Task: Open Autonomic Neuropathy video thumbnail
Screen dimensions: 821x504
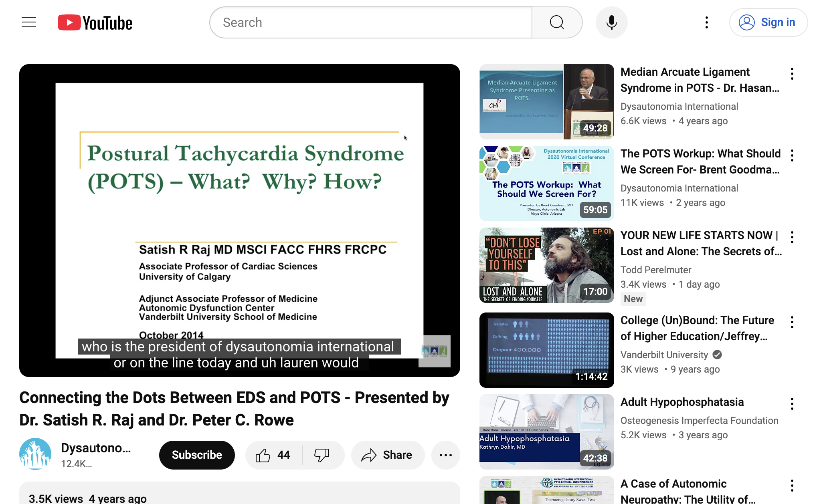Action: (x=547, y=490)
